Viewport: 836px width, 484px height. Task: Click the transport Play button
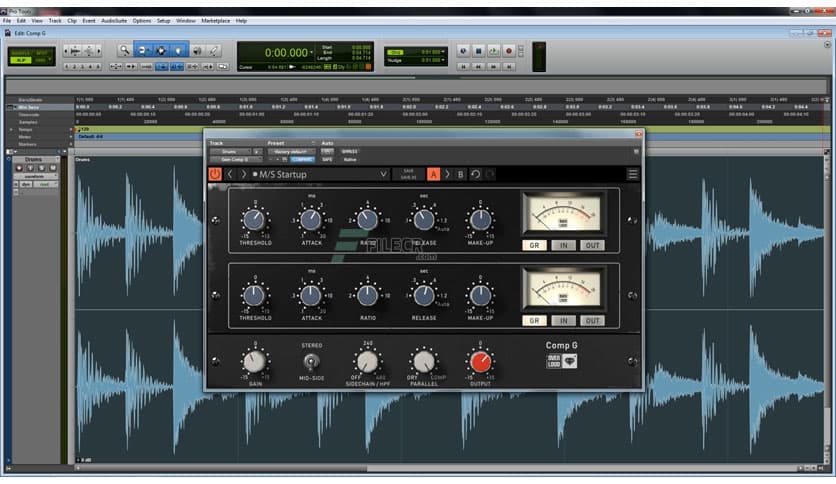coord(494,51)
